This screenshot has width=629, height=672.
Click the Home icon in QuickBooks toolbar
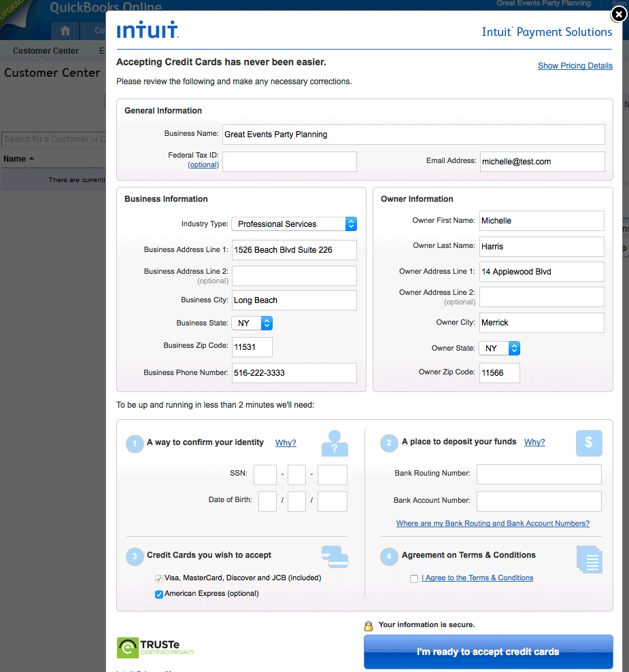pos(65,31)
